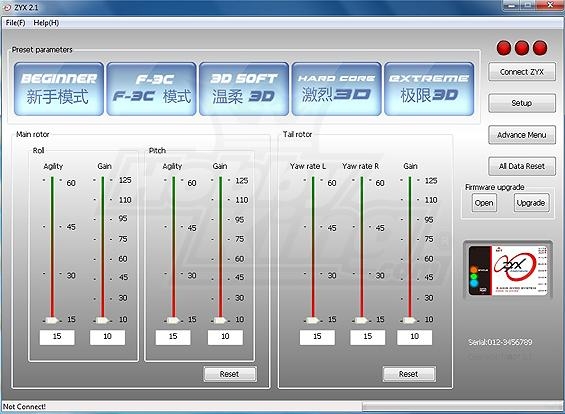Click the Roll Agility slider handle

[x=52, y=320]
